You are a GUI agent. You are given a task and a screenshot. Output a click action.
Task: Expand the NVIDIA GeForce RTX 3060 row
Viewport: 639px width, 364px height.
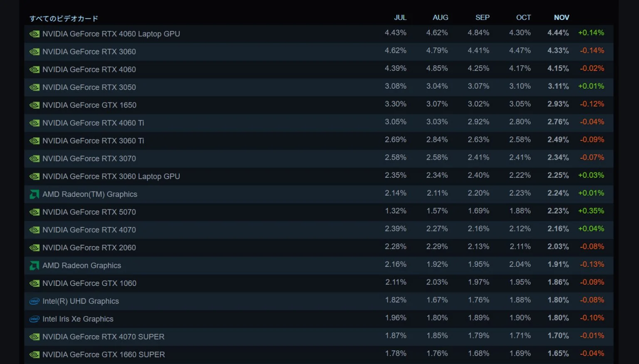pos(89,52)
